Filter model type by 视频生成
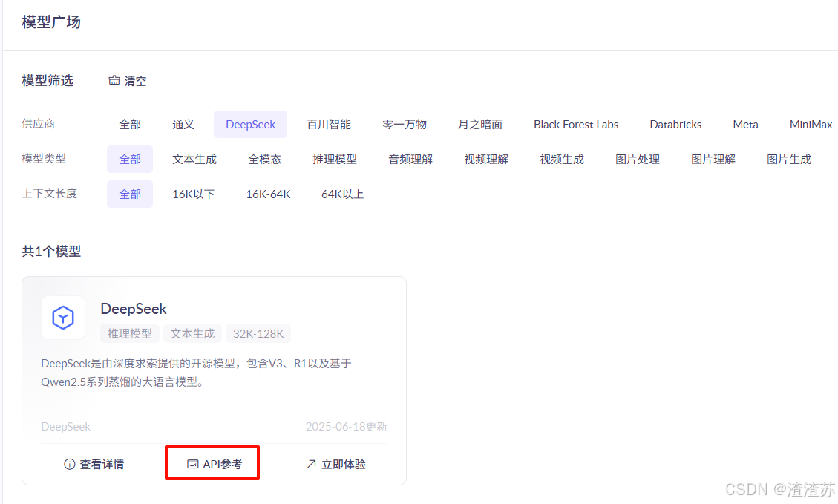This screenshot has width=838, height=504. coord(562,160)
